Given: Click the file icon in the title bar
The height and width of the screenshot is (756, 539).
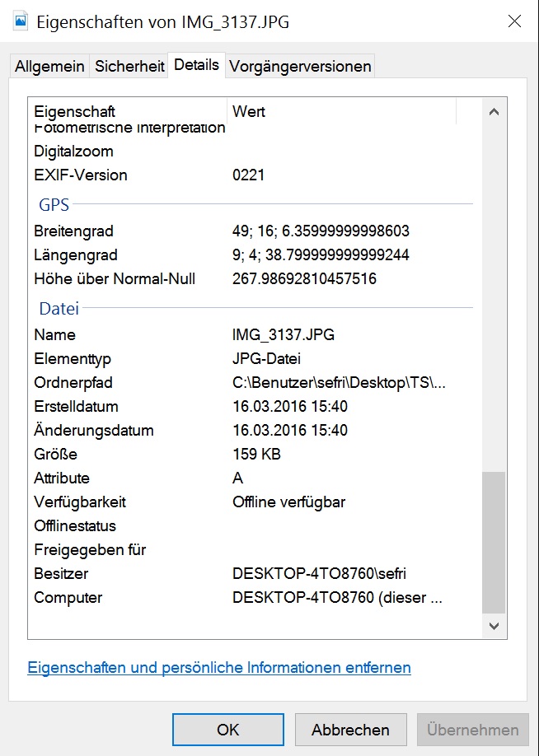Looking at the screenshot, I should coord(21,22).
